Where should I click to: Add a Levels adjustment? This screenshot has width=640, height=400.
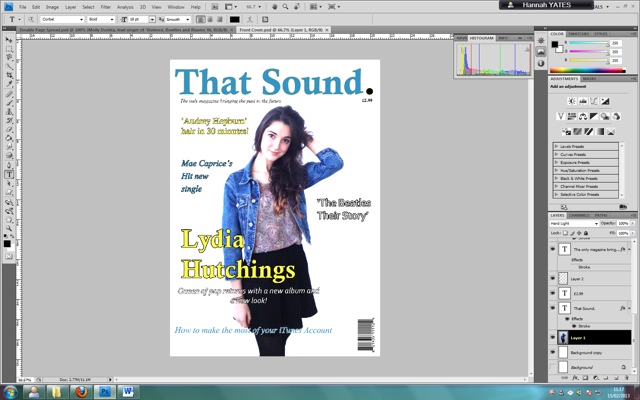[x=583, y=101]
